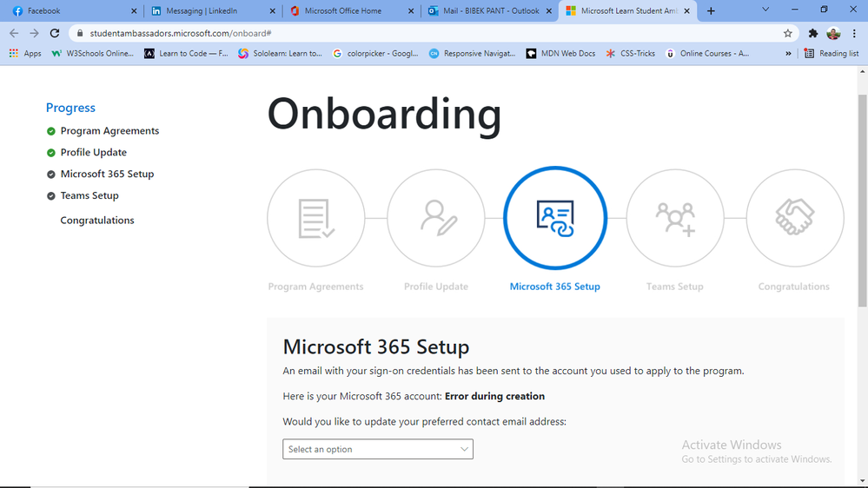Click green check beside Program Agreements

[x=51, y=131]
